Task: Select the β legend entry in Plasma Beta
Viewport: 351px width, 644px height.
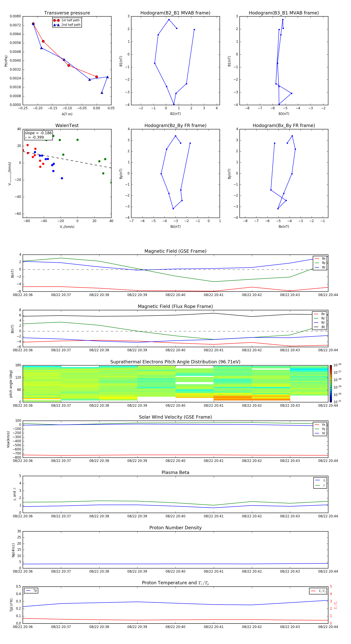Action: pos(320,485)
